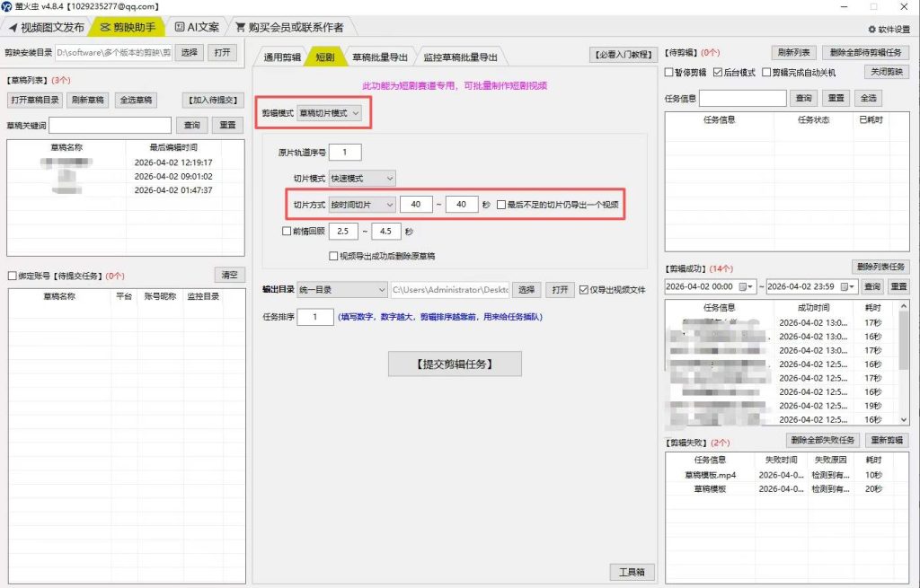920x588 pixels.
Task: Click the 工具箱 button
Action: [x=632, y=572]
